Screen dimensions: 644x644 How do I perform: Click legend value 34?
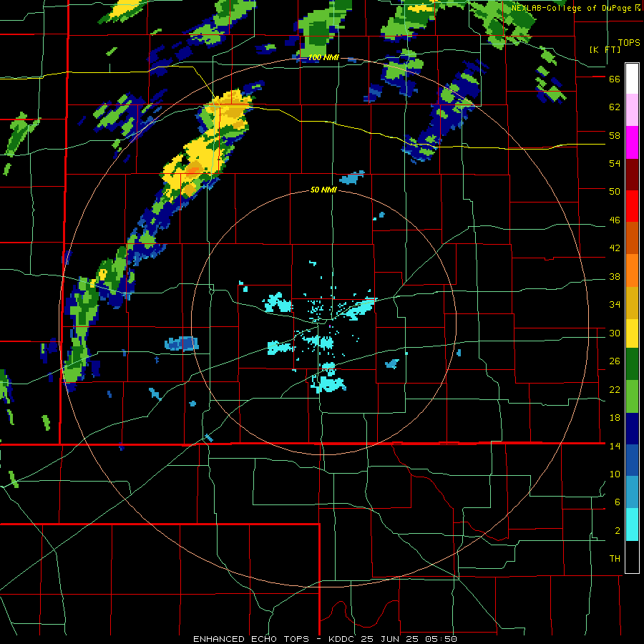pyautogui.click(x=615, y=305)
